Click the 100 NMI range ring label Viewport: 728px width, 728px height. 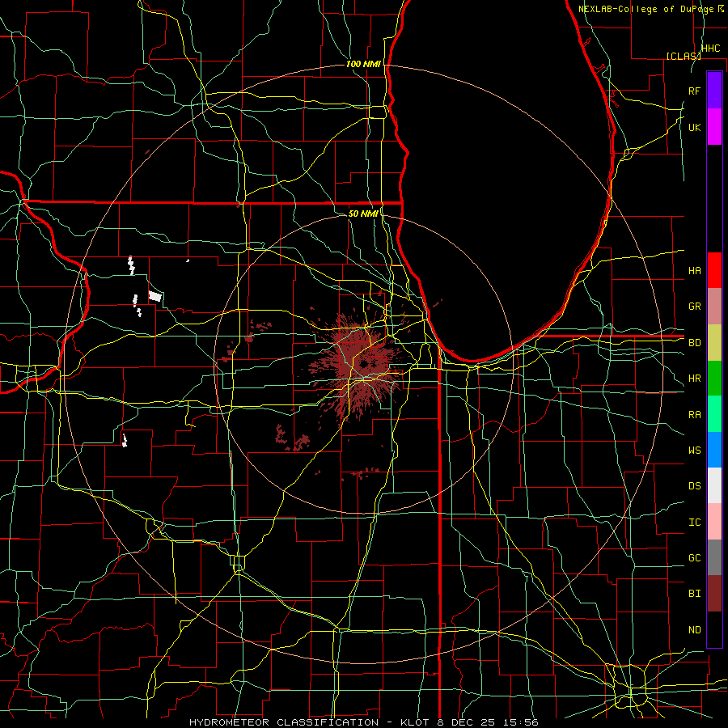(x=363, y=64)
